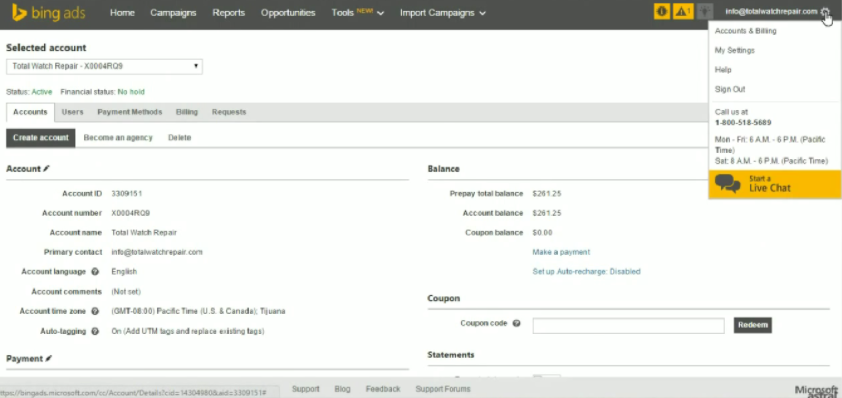Select My Settings menu entry
This screenshot has width=842, height=398.
pyautogui.click(x=735, y=50)
